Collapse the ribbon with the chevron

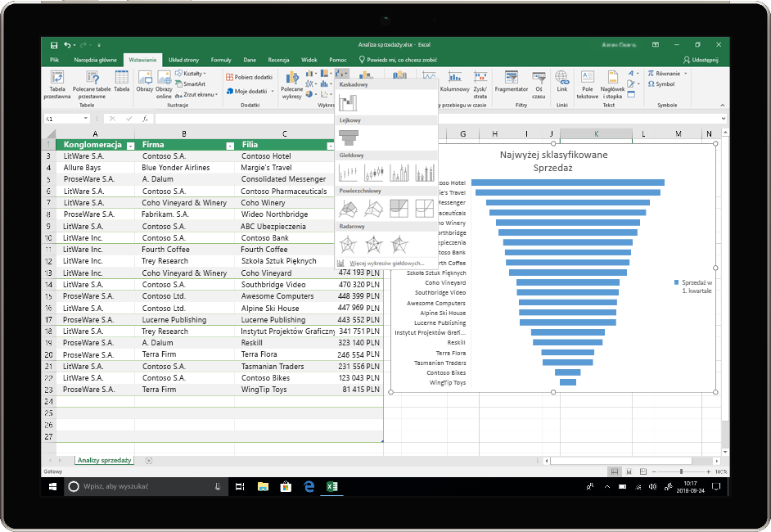click(x=723, y=106)
